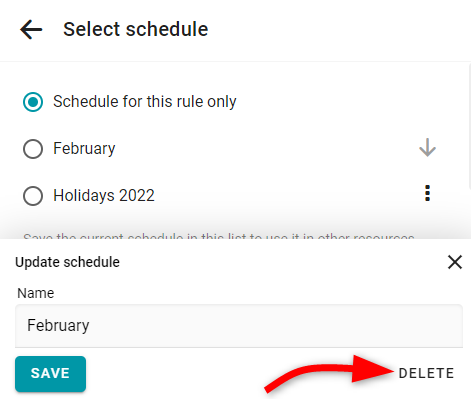Click the red arrow pointing at DELETE
471x399 pixels.
[x=330, y=373]
